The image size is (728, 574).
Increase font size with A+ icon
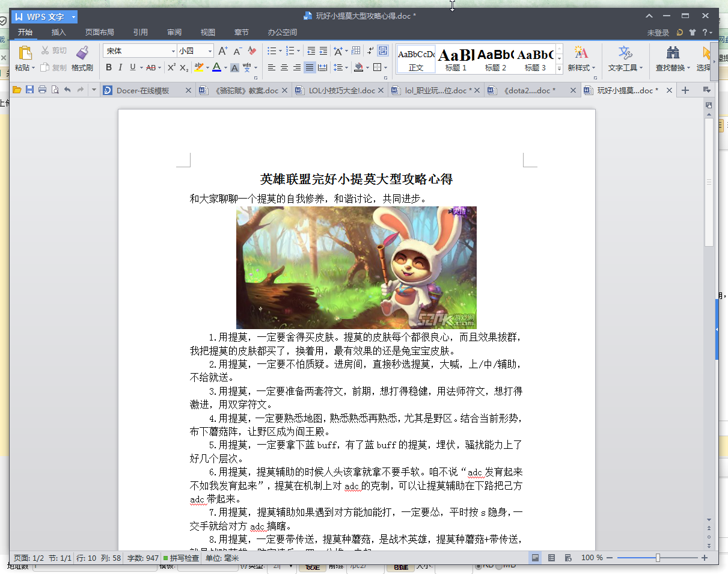[222, 51]
